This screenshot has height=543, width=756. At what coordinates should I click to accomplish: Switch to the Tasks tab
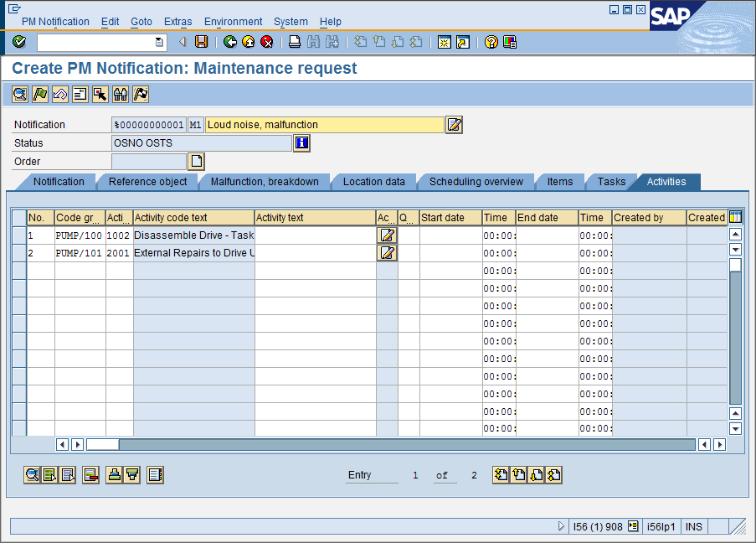611,182
